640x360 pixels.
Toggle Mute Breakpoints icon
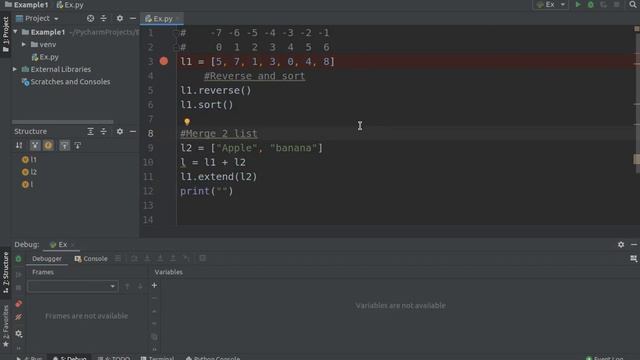[18, 317]
